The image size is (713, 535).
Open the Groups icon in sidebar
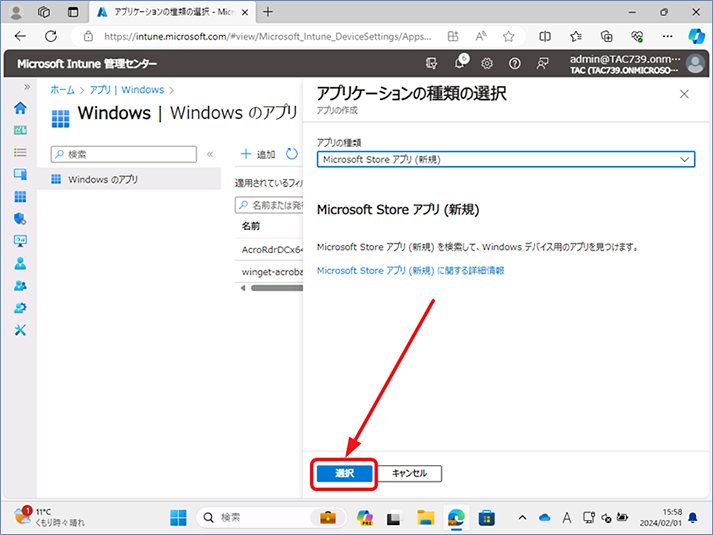[20, 285]
